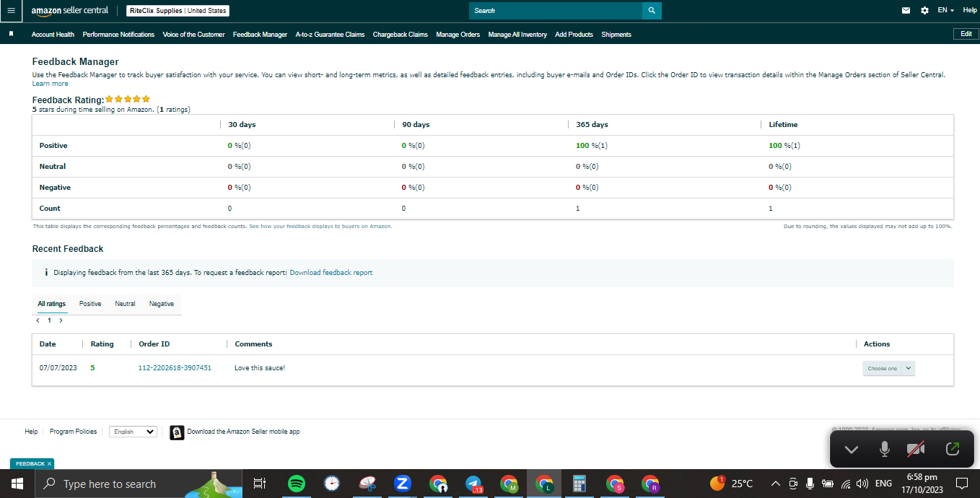Expand the Choose one actions dropdown

click(889, 368)
